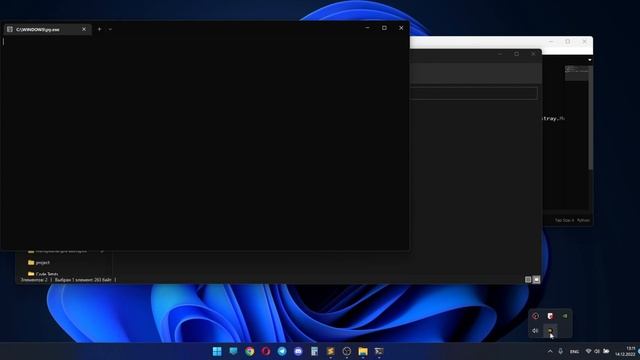Open the Opera browser taskbar icon
The width and height of the screenshot is (640, 360).
click(x=266, y=351)
